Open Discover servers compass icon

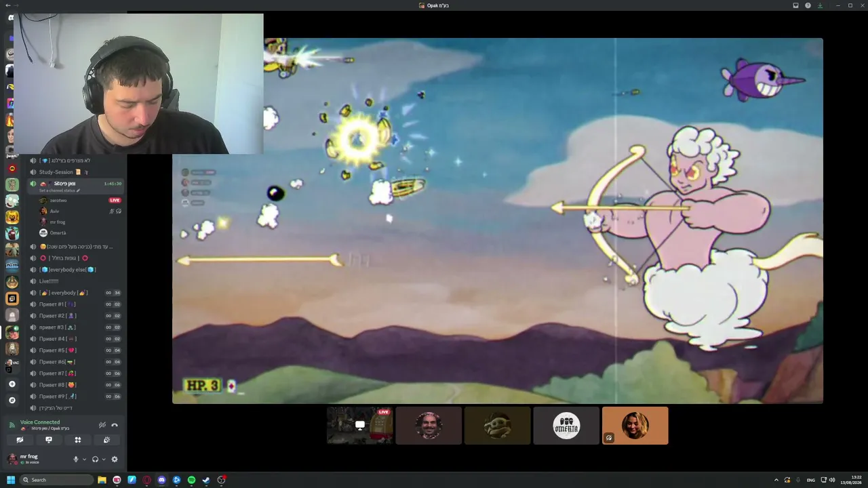click(x=12, y=401)
